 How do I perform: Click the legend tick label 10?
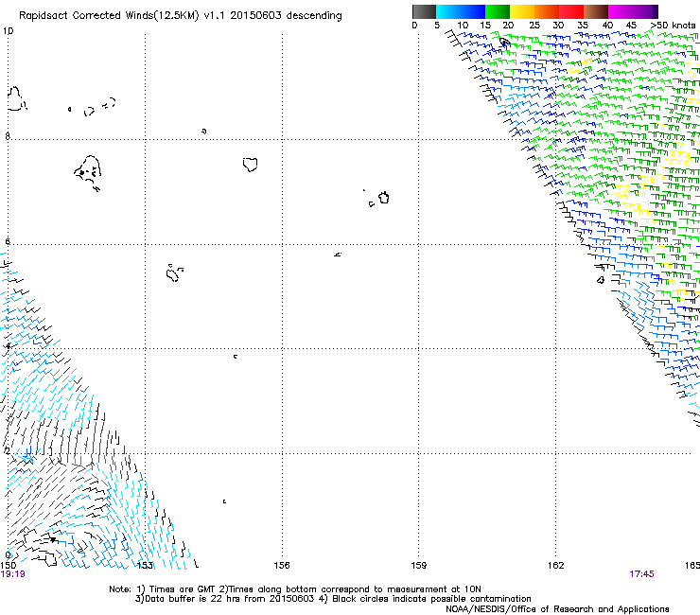click(463, 25)
